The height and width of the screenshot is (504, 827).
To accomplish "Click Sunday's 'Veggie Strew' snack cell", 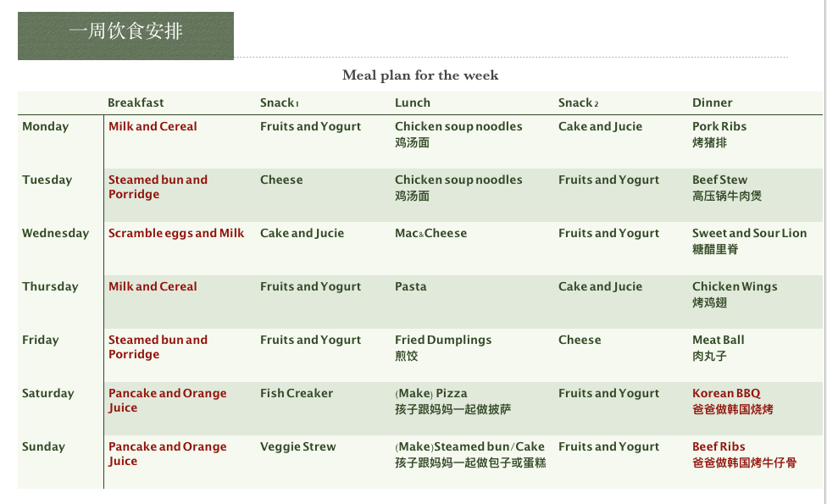I will (298, 446).
